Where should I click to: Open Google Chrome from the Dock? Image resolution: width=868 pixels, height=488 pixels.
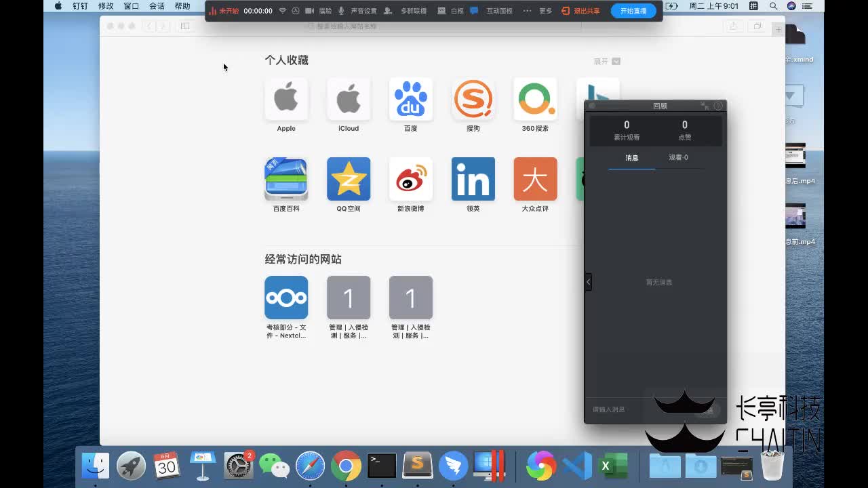tap(346, 466)
